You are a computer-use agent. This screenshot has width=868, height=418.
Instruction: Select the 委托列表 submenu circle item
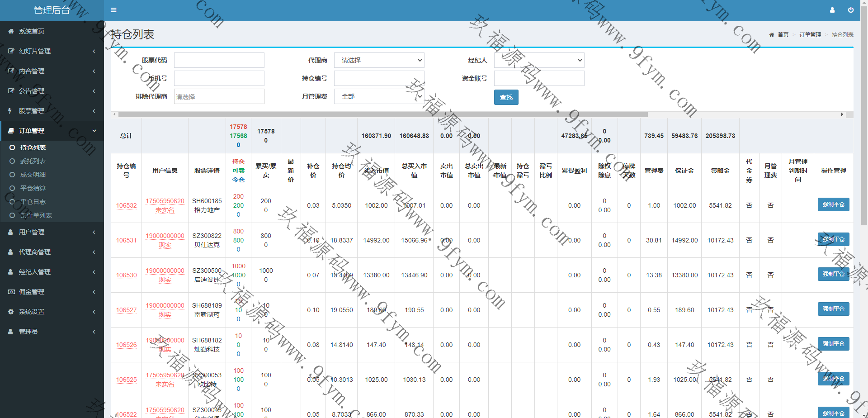coord(13,161)
